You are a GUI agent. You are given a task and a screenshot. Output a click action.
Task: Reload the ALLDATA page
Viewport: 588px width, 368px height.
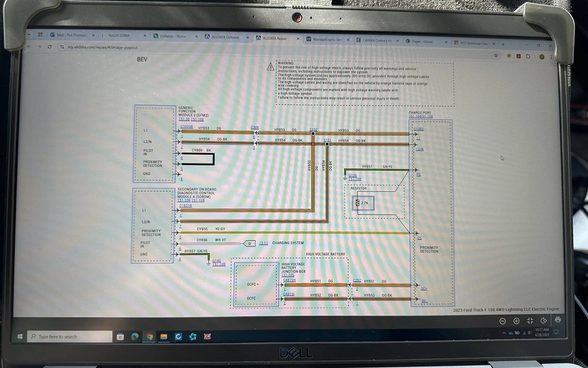pyautogui.click(x=50, y=47)
